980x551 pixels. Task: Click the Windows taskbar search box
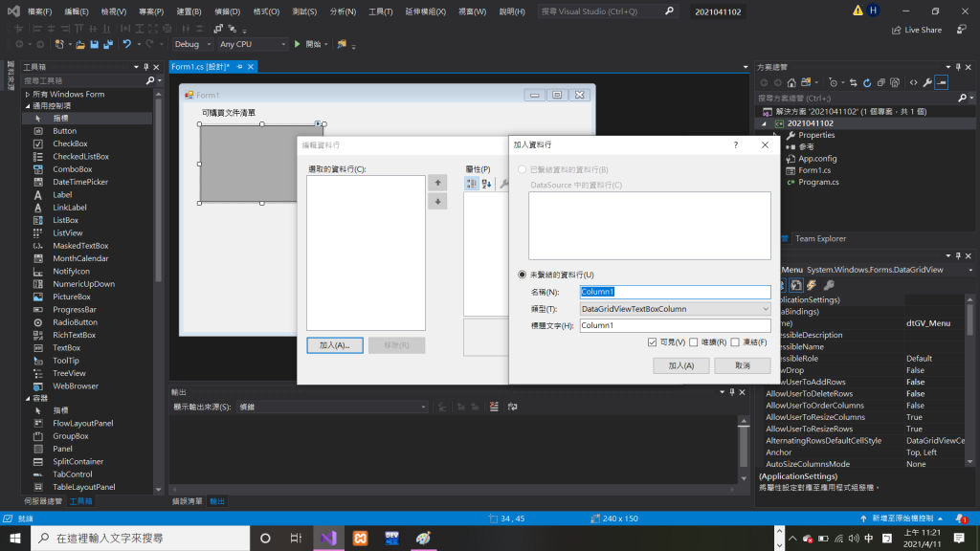[x=140, y=538]
